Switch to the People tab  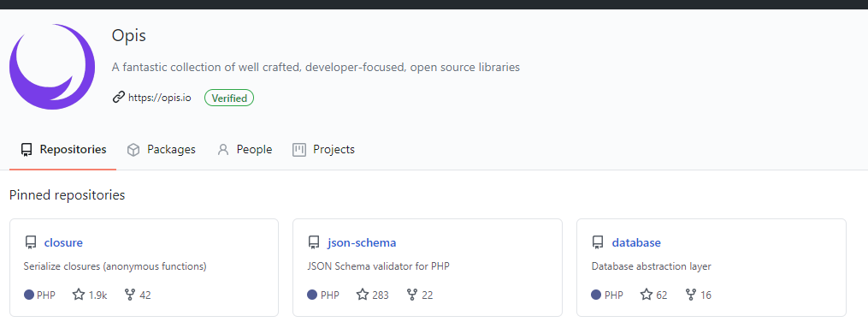click(244, 149)
